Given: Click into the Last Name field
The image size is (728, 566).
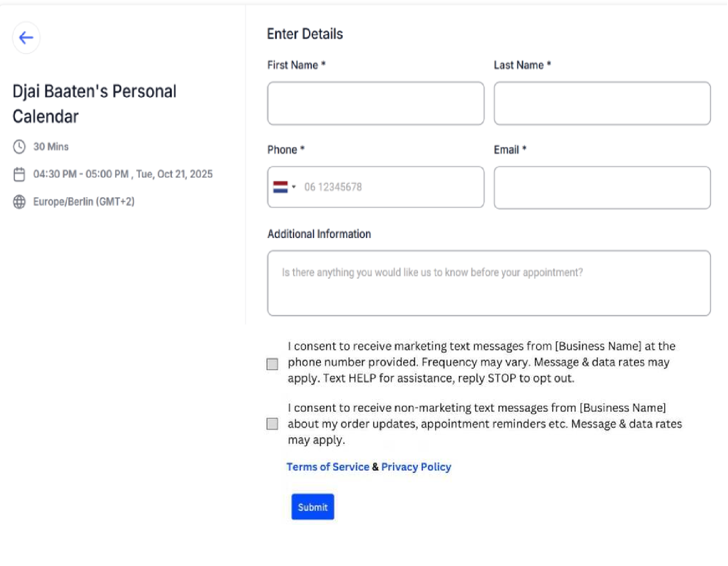Looking at the screenshot, I should click(x=602, y=103).
